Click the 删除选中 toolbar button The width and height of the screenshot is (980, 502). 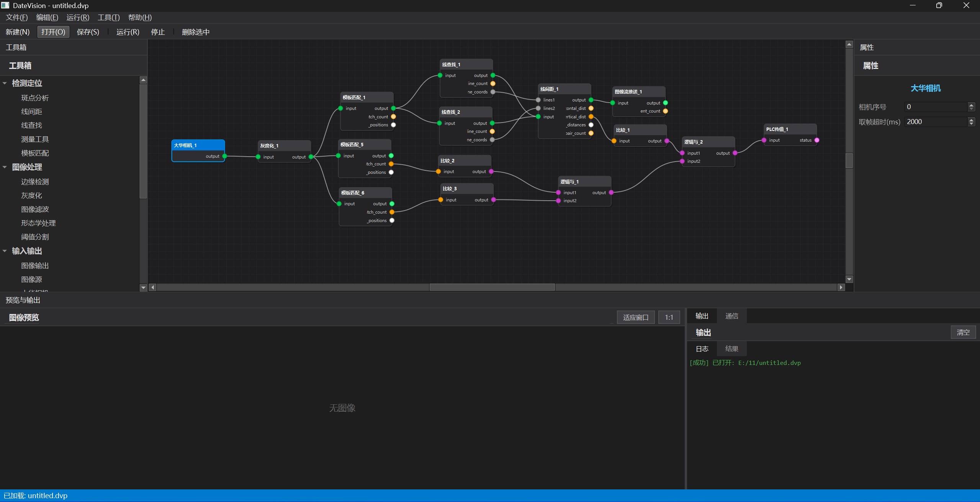196,32
